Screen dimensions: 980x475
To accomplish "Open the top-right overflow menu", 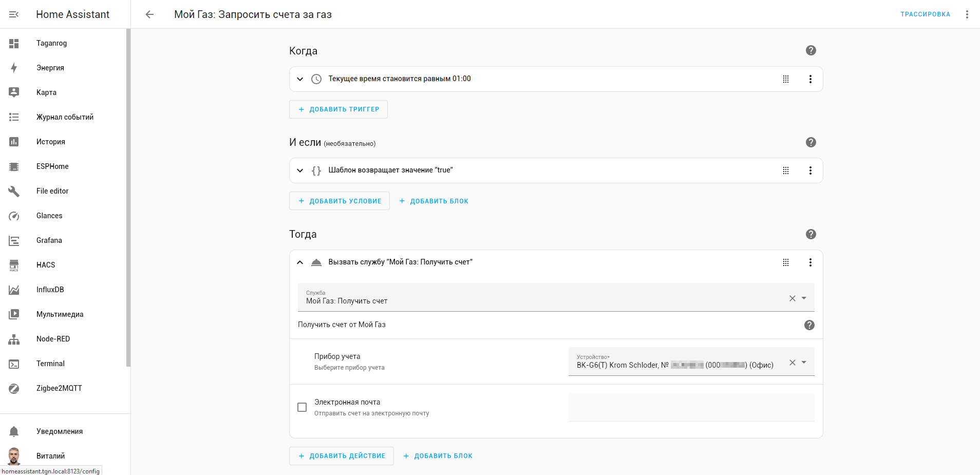I will coord(967,14).
